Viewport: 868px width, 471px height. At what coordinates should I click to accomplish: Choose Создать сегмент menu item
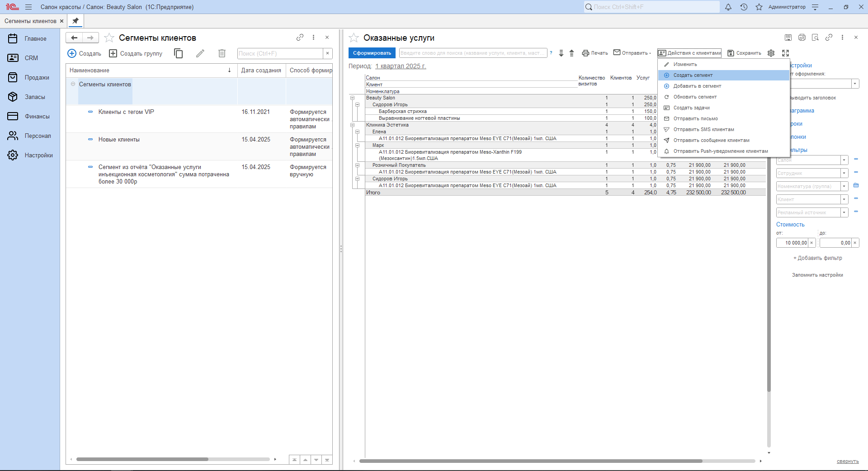pos(723,75)
